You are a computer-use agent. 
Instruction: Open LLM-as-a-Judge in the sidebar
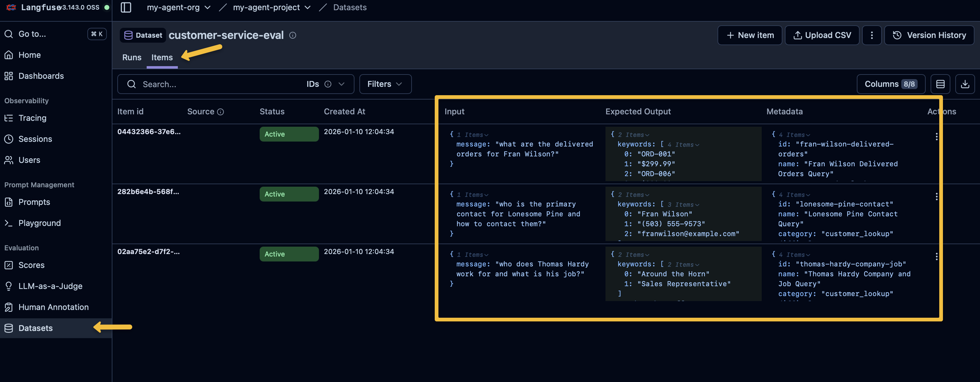point(50,286)
